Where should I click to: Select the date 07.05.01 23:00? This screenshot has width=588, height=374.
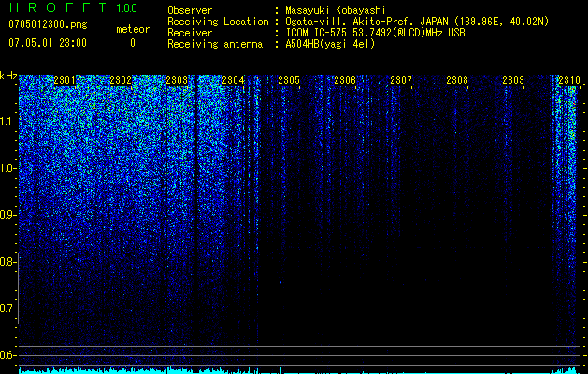coord(48,43)
